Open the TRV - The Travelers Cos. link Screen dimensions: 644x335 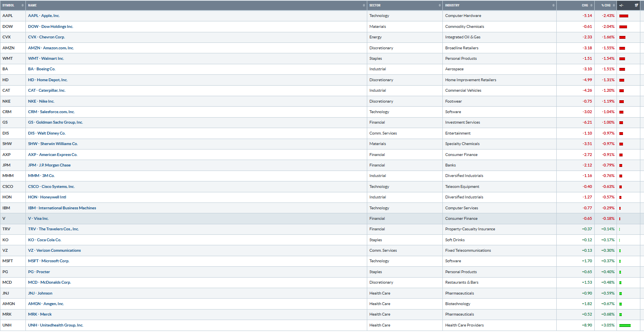[x=53, y=229]
